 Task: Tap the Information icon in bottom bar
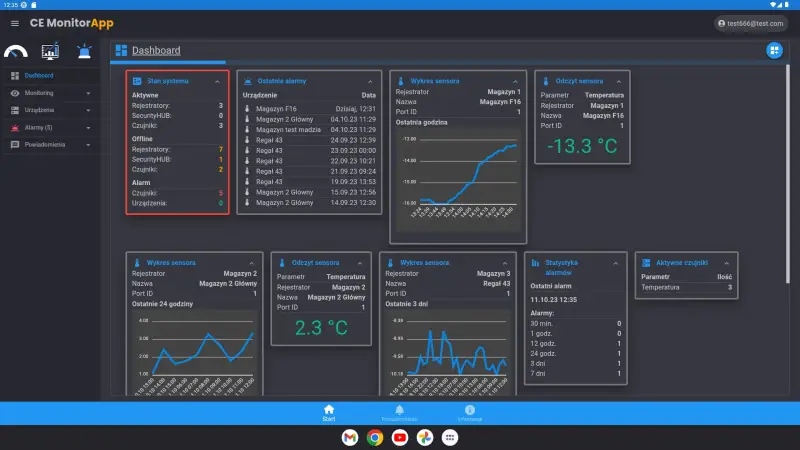click(x=469, y=413)
